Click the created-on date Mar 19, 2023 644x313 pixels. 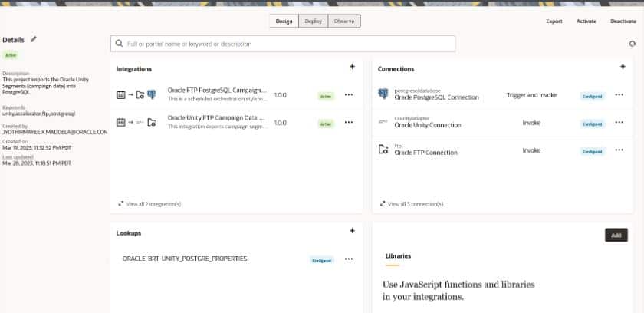tap(37, 147)
